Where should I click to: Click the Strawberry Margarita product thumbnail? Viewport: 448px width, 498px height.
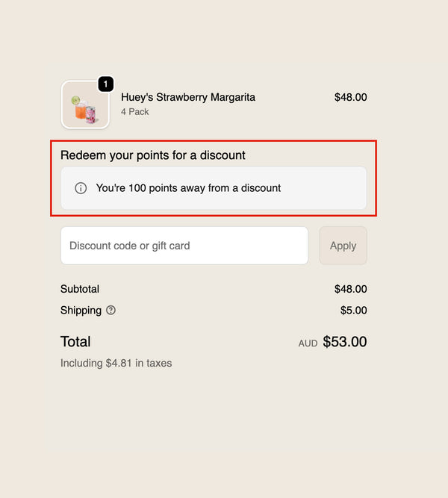[x=85, y=105]
